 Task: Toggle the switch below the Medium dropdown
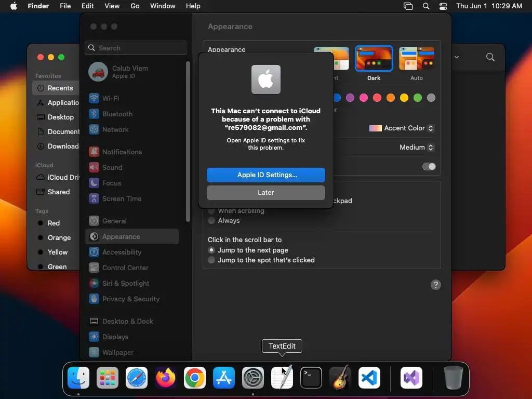(429, 167)
